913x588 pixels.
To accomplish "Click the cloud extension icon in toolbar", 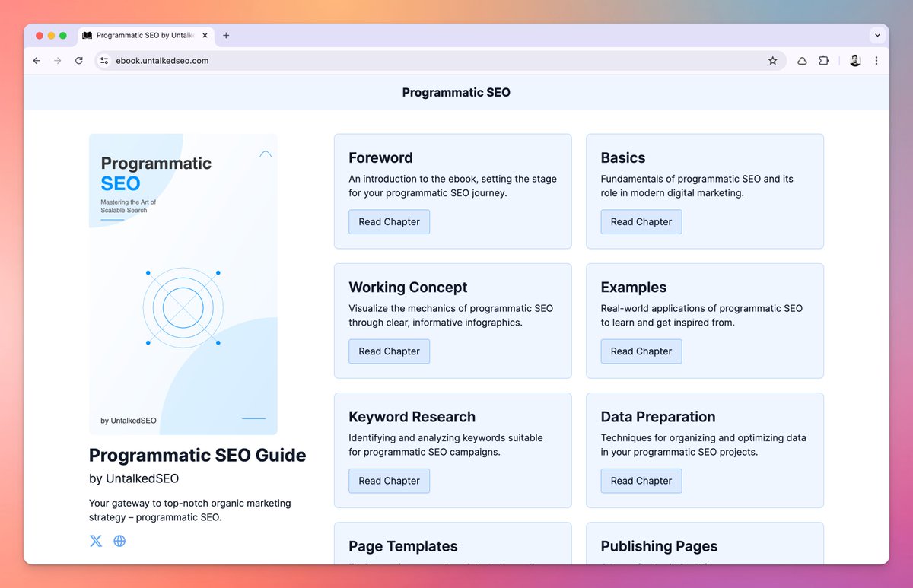I will pos(802,61).
